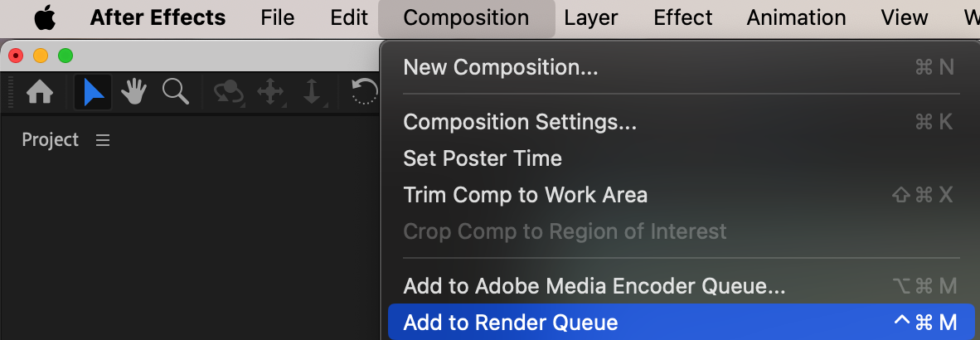Screen dimensions: 980x340
Task: Select the Hand tool
Action: click(x=134, y=92)
